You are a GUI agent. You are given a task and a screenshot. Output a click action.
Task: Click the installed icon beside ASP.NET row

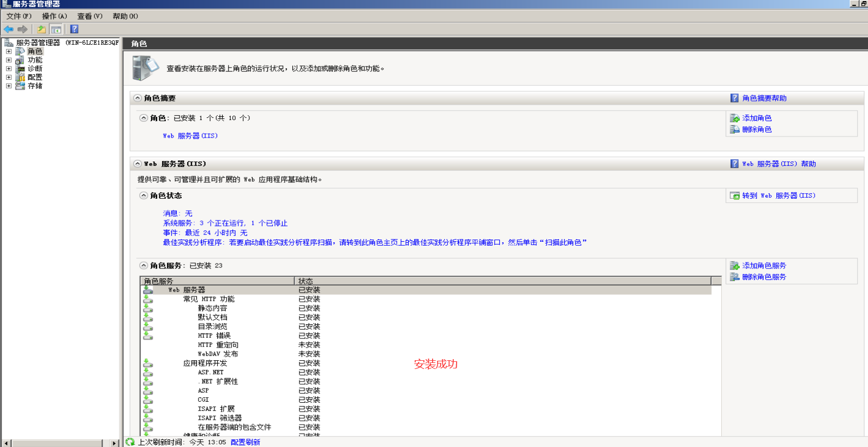(148, 372)
